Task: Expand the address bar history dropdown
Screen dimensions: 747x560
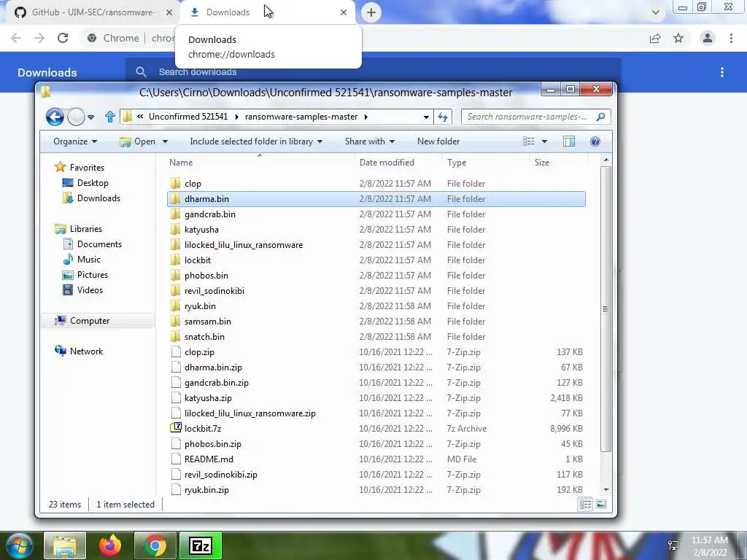Action: tap(426, 117)
